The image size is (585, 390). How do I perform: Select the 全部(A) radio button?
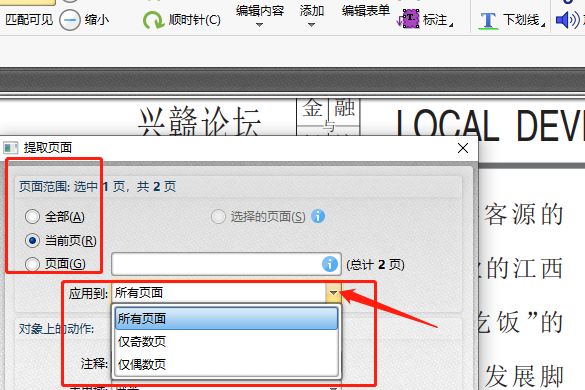32,216
